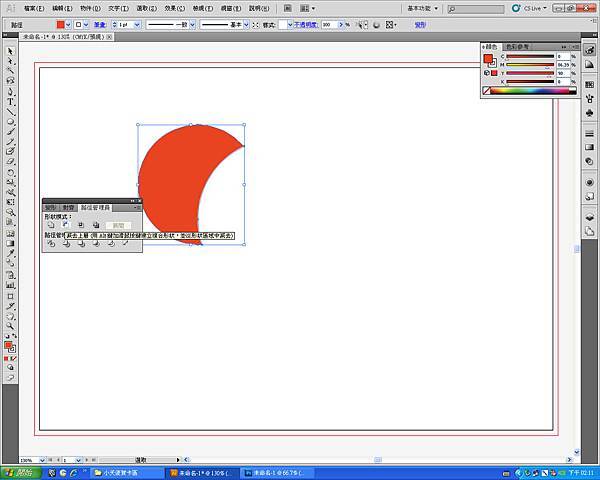Click the blue Opacity (不透明度) link

tap(306, 25)
